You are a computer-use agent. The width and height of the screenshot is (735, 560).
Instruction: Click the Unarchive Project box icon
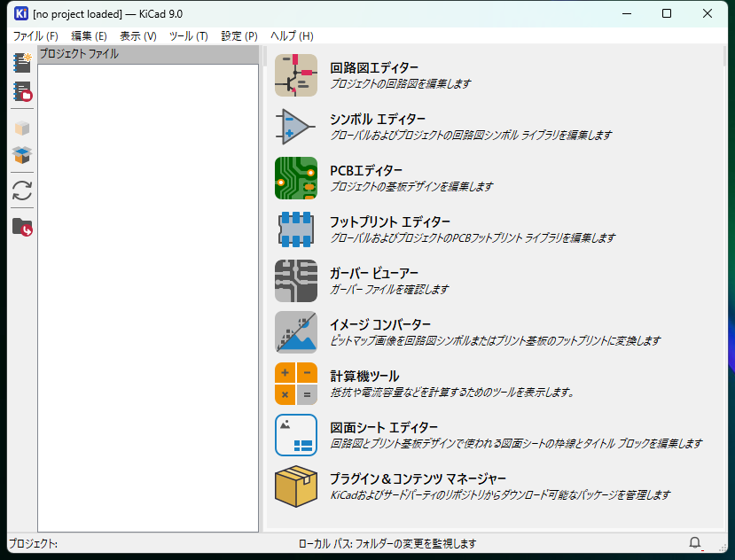[x=22, y=155]
